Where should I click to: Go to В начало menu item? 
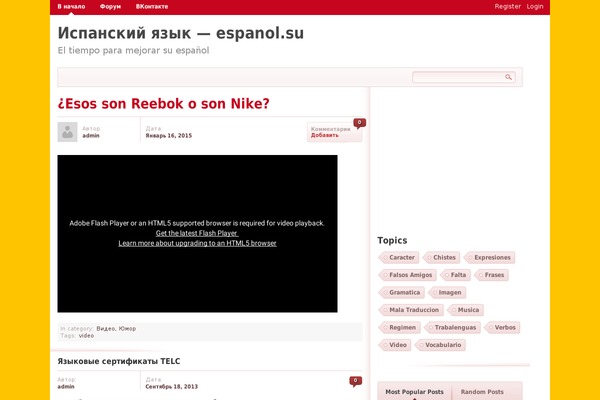pyautogui.click(x=71, y=7)
